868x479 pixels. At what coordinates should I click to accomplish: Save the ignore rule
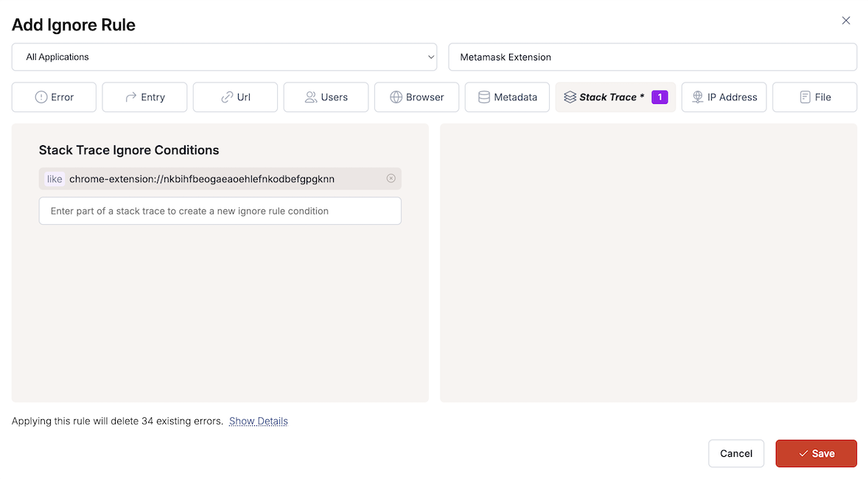(x=816, y=453)
